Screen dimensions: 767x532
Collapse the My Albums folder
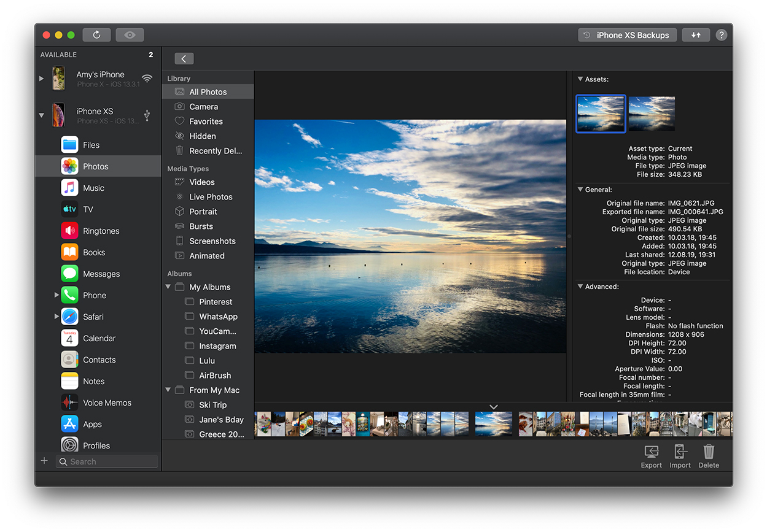pyautogui.click(x=168, y=287)
